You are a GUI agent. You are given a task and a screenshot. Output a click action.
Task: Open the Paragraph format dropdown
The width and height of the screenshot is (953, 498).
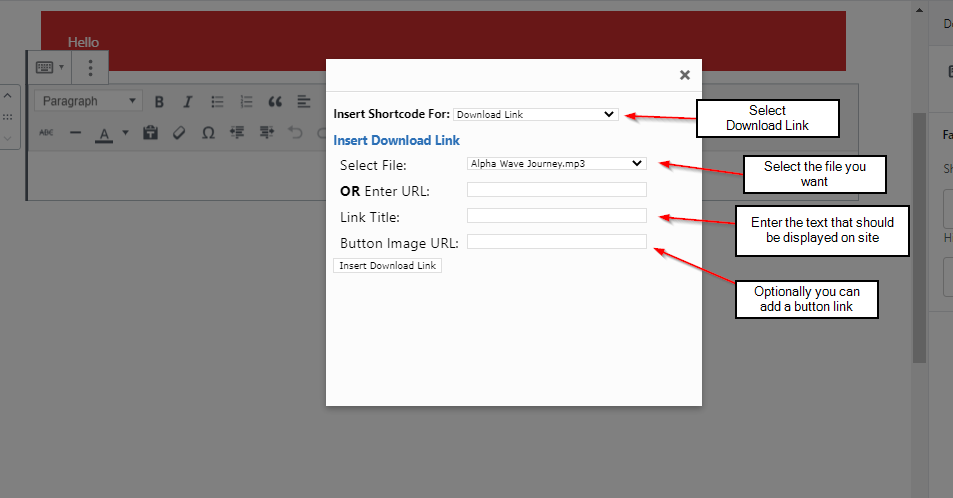click(x=89, y=101)
